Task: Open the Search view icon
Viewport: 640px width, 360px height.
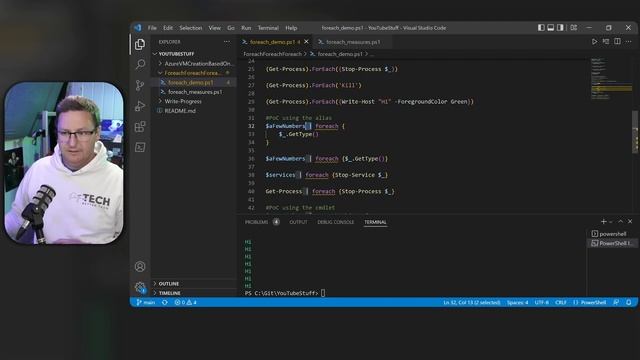Action: pos(140,64)
